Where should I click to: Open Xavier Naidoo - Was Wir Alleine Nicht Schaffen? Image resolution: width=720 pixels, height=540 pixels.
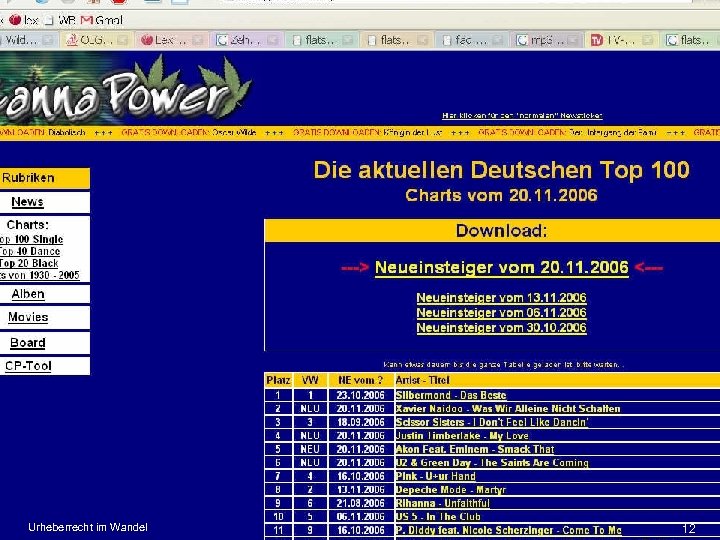[508, 409]
